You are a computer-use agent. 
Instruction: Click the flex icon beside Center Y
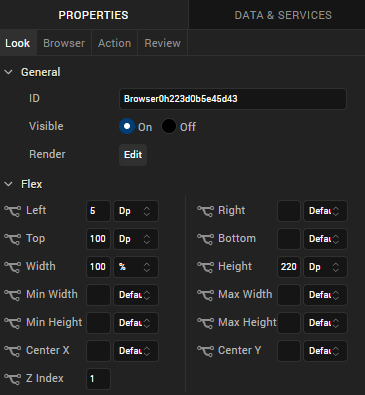click(205, 351)
